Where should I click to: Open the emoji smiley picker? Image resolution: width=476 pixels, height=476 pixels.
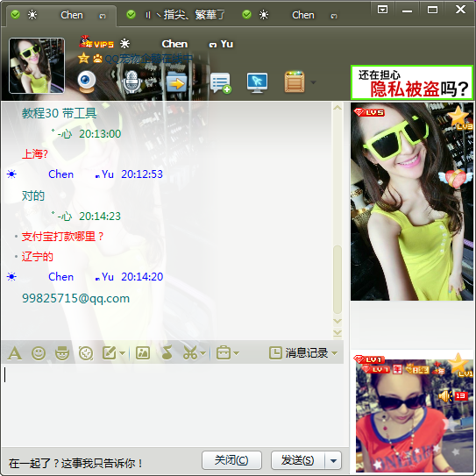39,353
